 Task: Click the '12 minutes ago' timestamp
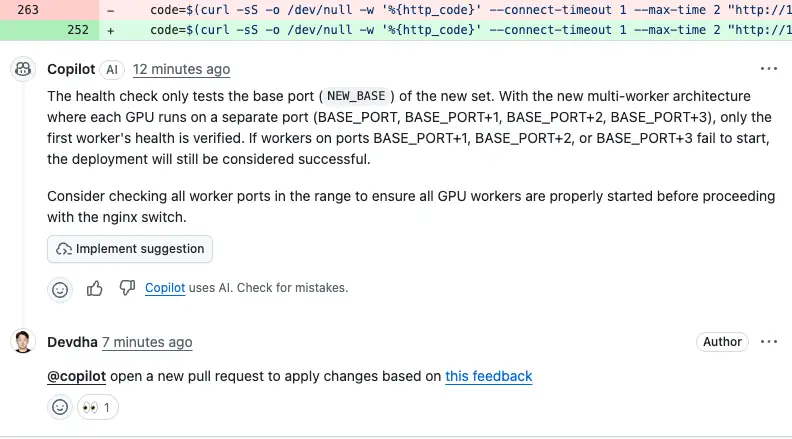(181, 70)
